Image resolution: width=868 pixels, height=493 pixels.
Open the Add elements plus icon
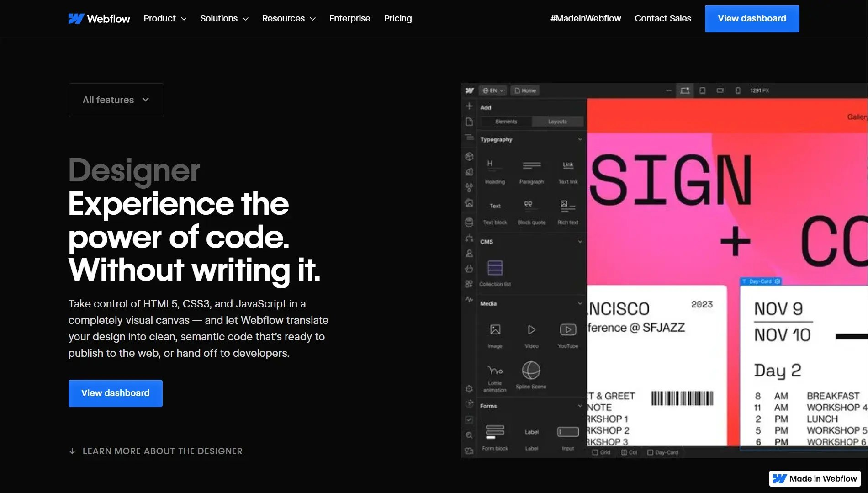(469, 106)
